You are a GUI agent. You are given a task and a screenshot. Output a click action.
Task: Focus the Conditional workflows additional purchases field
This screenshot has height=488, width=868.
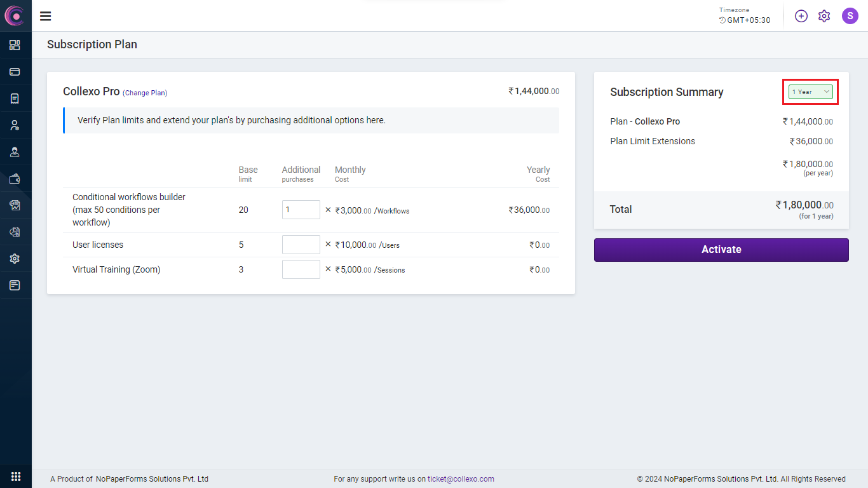tap(301, 210)
